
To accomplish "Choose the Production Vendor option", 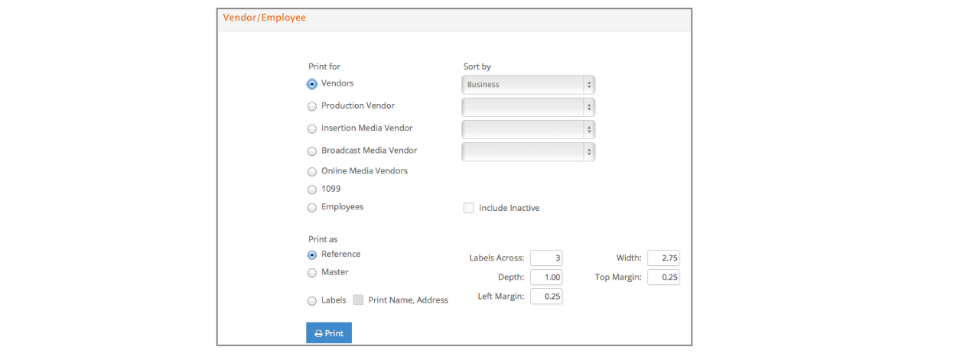I will coord(312,107).
